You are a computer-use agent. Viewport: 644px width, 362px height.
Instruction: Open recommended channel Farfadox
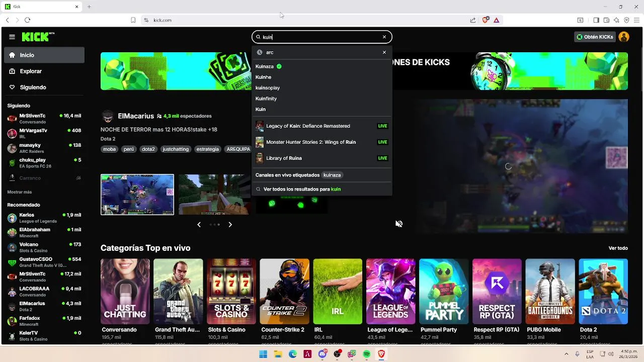pos(44,321)
